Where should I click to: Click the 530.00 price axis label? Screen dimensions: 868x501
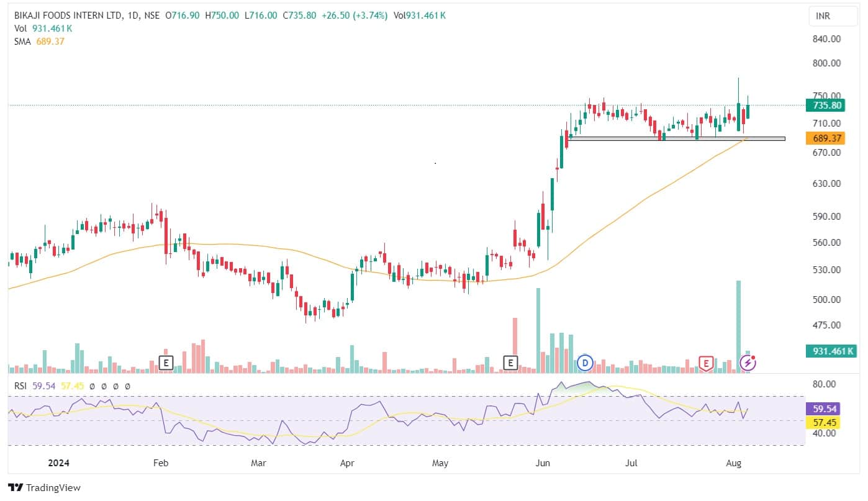click(x=826, y=269)
